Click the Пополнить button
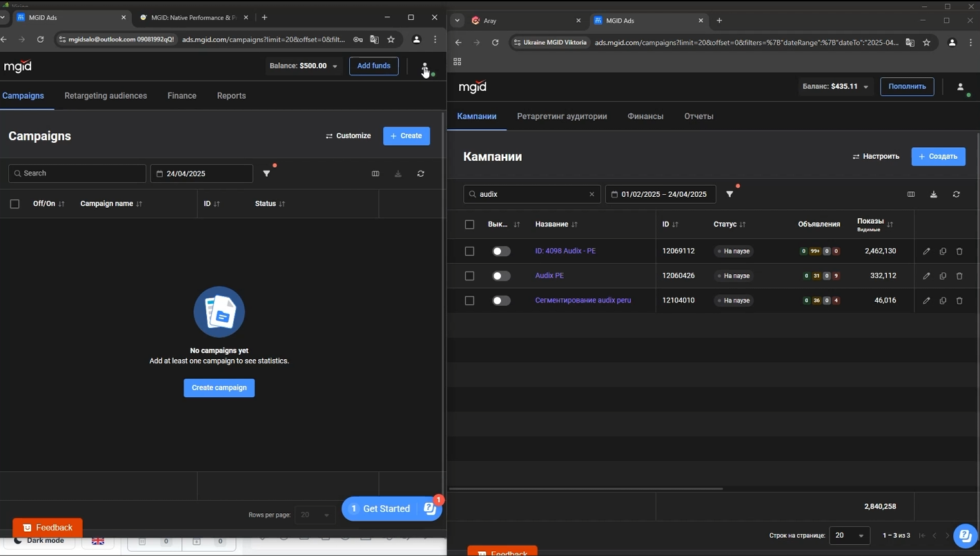This screenshot has height=556, width=980. point(907,86)
